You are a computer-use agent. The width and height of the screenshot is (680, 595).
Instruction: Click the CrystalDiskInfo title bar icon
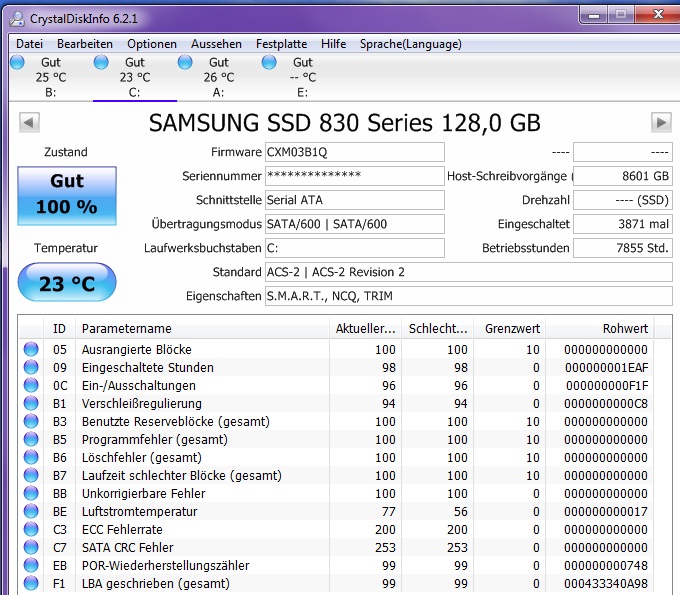pyautogui.click(x=17, y=19)
